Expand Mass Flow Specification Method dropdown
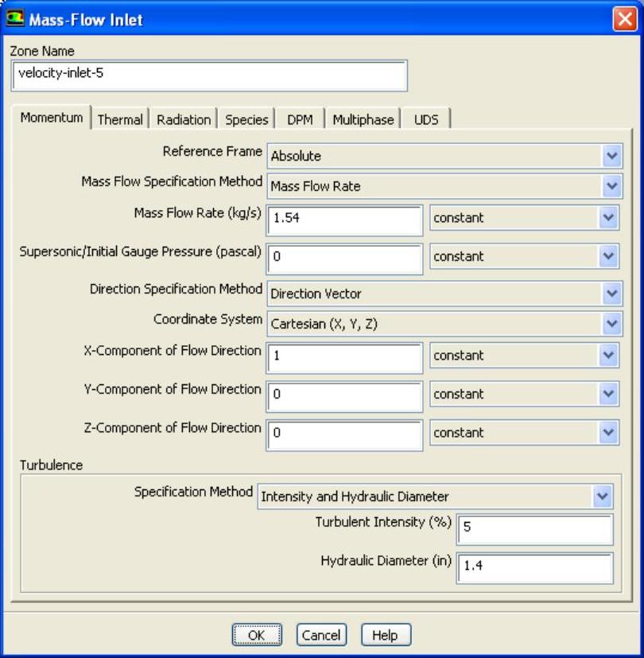This screenshot has width=644, height=658. pos(611,186)
